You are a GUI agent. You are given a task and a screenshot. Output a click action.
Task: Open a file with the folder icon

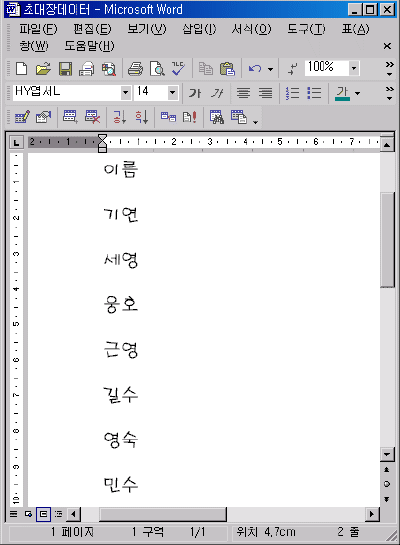click(x=43, y=68)
